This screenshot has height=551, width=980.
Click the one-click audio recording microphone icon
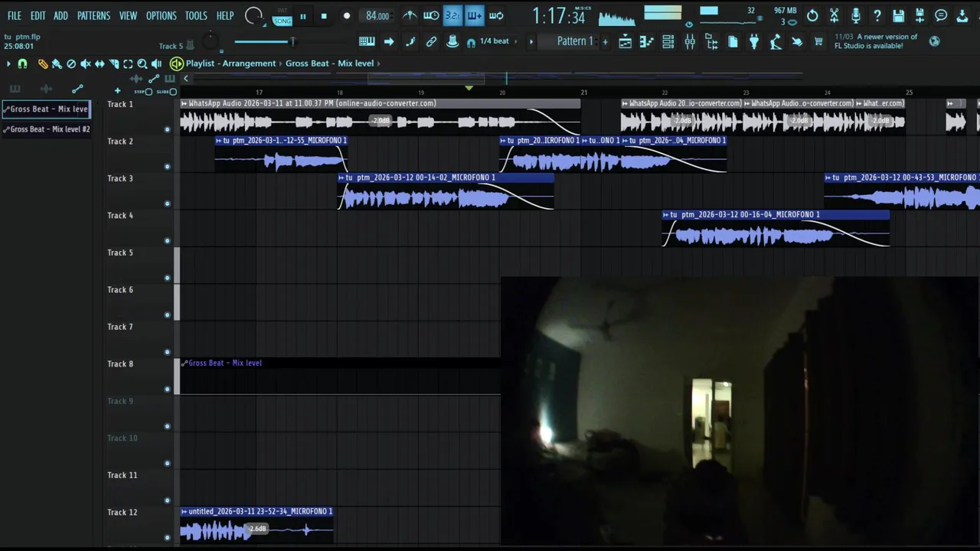point(855,15)
